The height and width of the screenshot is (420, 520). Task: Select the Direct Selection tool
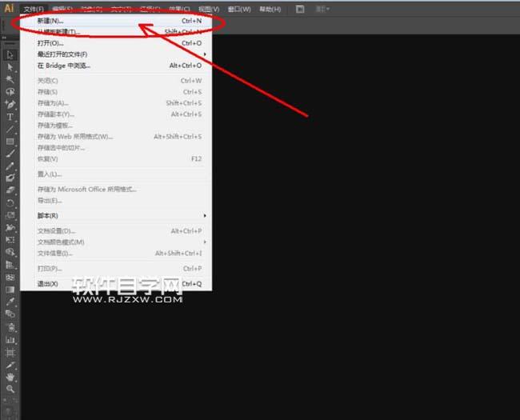coord(10,67)
